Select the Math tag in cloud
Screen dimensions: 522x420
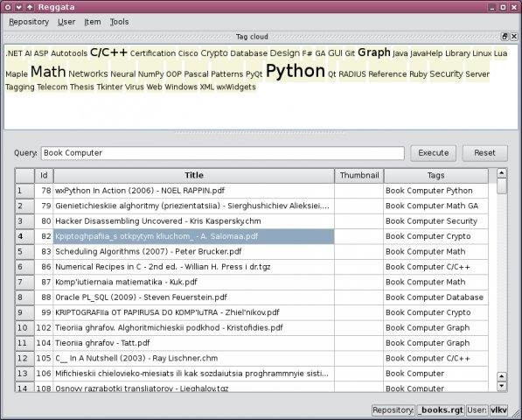click(x=48, y=72)
